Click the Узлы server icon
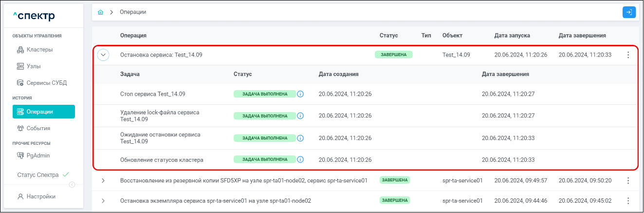 pos(20,66)
